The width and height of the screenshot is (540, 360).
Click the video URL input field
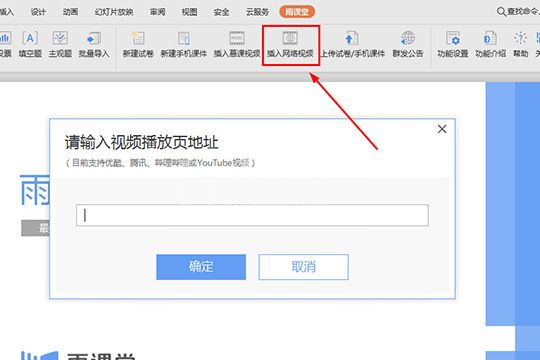tap(252, 215)
